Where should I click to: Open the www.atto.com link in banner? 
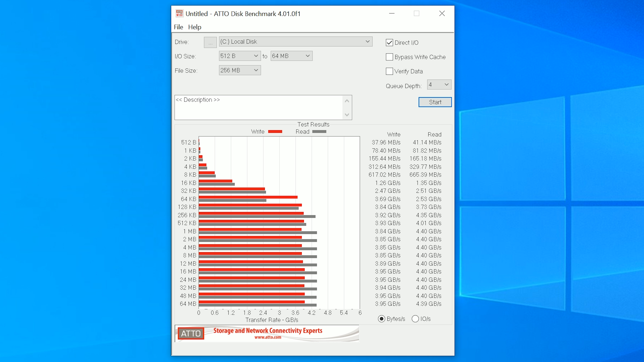pyautogui.click(x=268, y=337)
